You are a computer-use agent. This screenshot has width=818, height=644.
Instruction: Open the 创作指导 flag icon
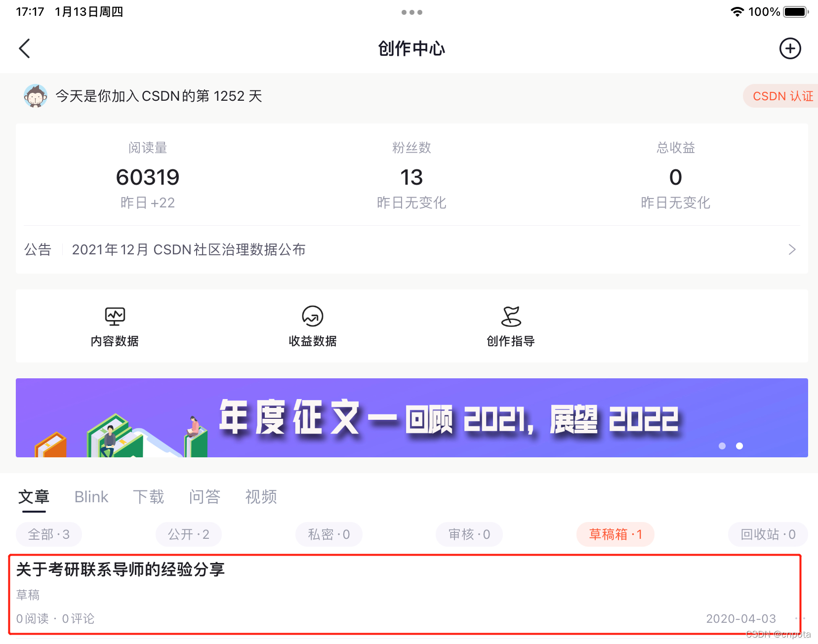point(511,317)
